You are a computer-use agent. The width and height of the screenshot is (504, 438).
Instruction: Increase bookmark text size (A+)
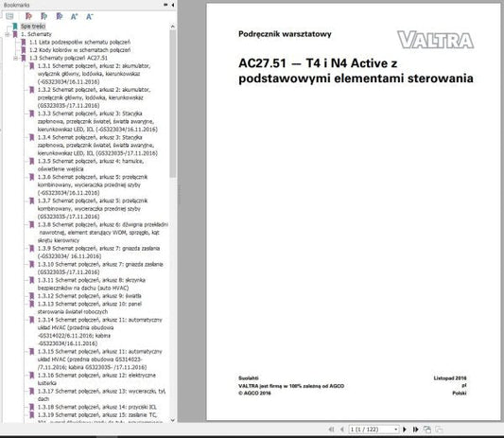(75, 16)
